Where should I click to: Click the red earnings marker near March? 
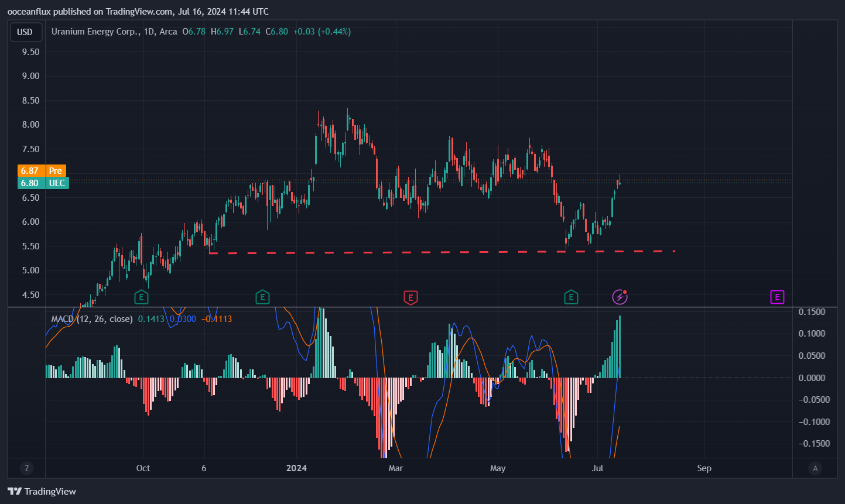(410, 297)
